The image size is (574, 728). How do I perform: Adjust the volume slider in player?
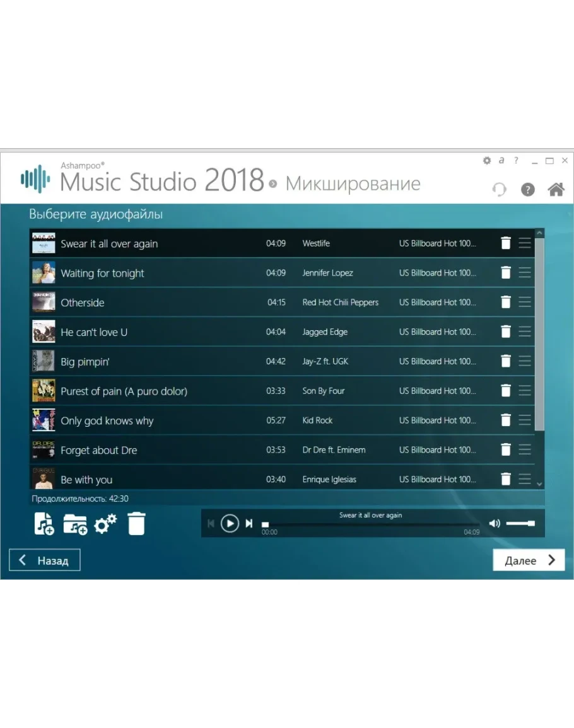520,523
